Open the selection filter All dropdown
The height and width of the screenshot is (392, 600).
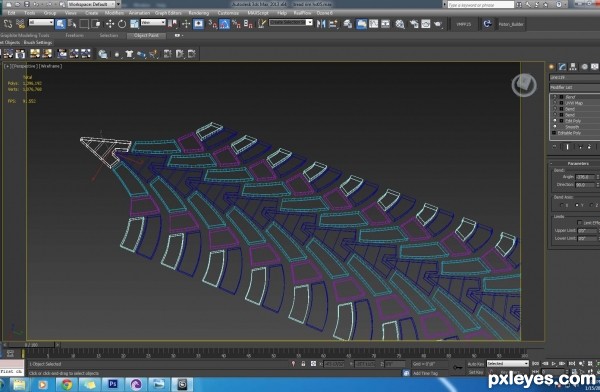tap(41, 23)
